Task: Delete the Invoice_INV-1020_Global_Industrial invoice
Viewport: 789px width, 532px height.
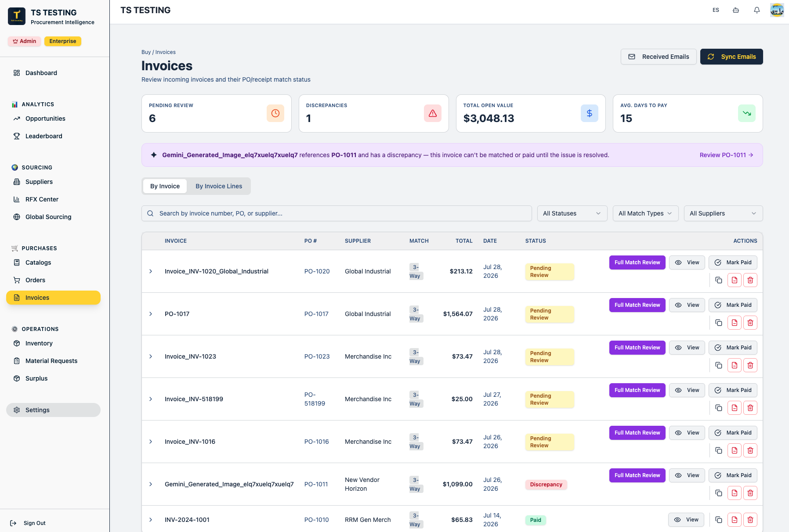Action: coord(750,280)
